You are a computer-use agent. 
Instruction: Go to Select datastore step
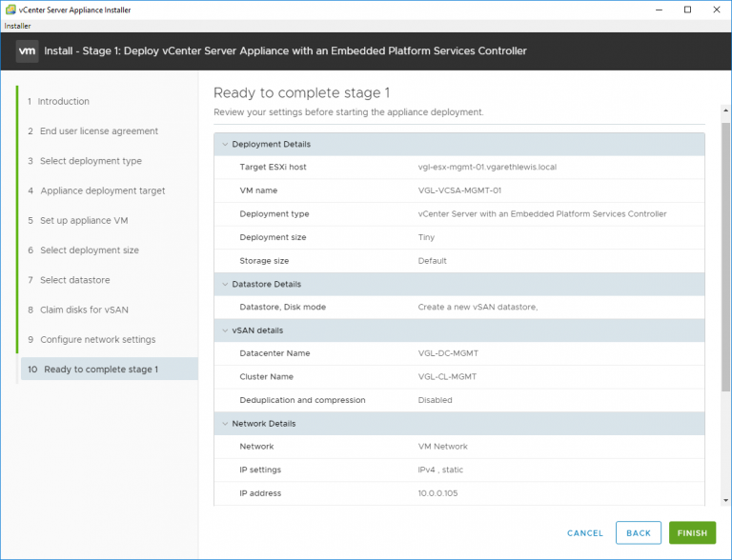pos(69,280)
